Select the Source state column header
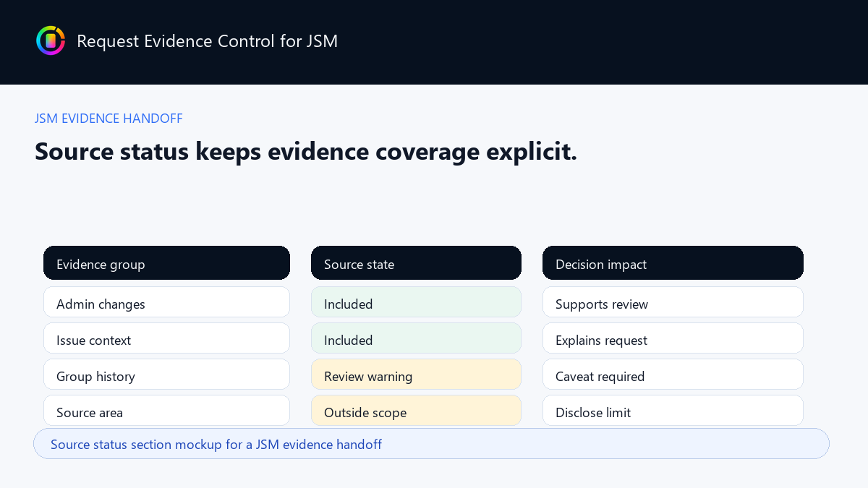This screenshot has width=868, height=488. click(x=416, y=263)
